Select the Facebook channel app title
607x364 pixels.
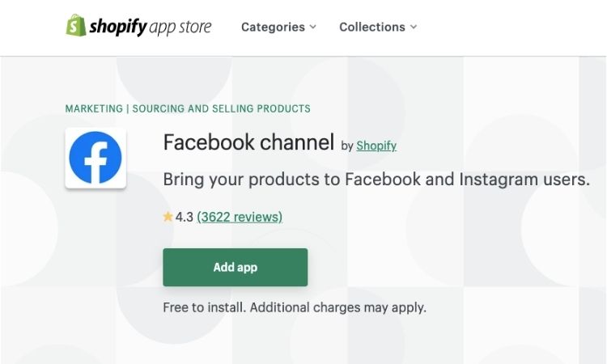[x=248, y=142]
